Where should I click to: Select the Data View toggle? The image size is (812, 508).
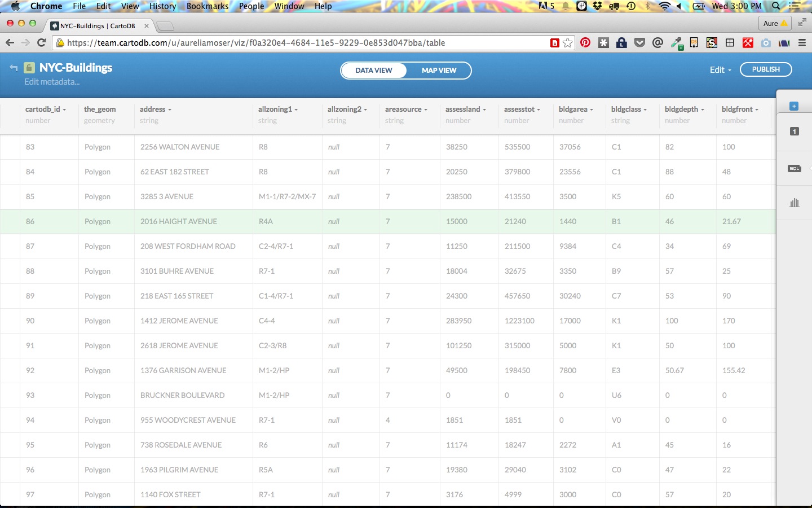point(373,71)
